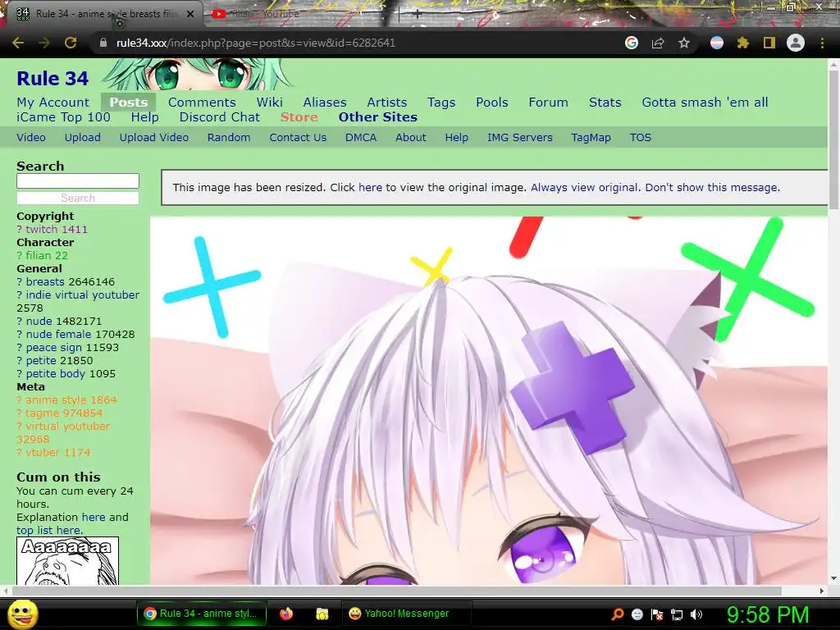Open the TagMap page
840x630 pixels.
pyautogui.click(x=591, y=138)
